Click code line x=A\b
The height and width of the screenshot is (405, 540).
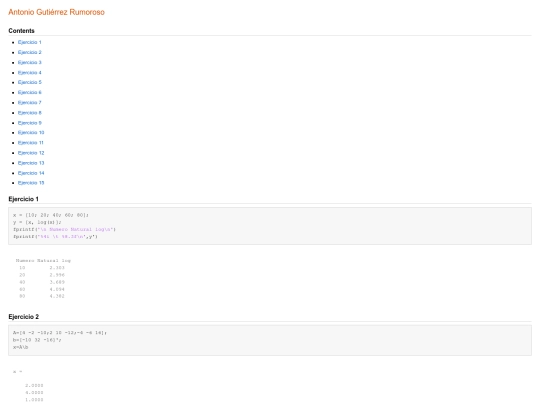pos(20,347)
